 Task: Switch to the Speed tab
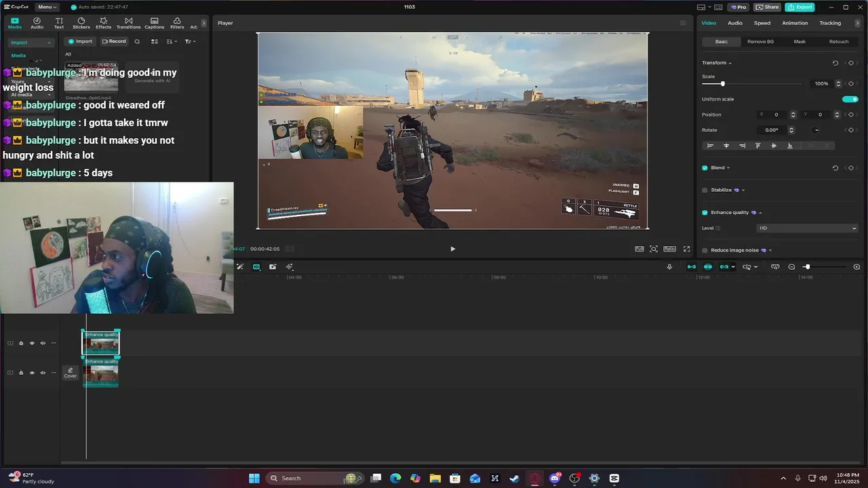coord(762,23)
